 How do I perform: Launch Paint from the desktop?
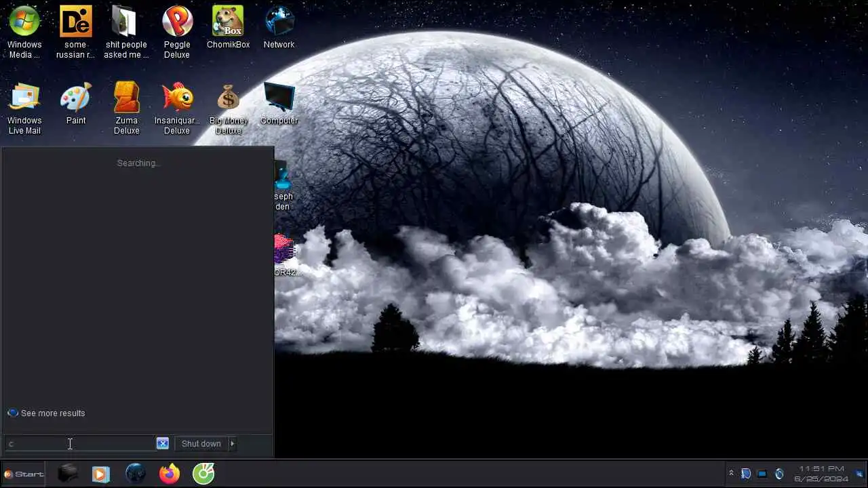tap(75, 104)
